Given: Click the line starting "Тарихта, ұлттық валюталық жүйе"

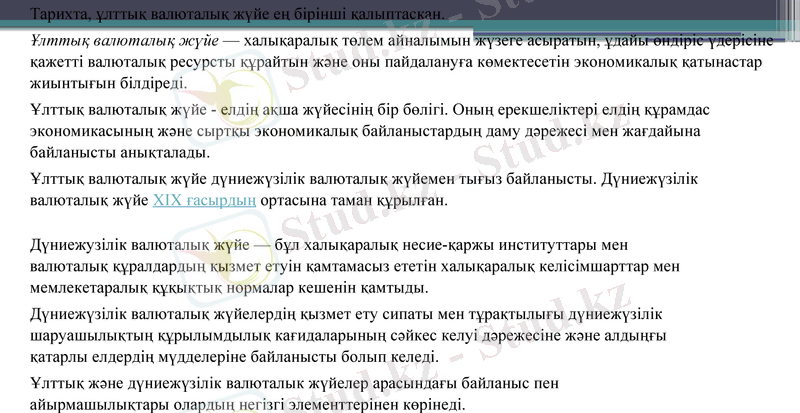Looking at the screenshot, I should [x=238, y=14].
